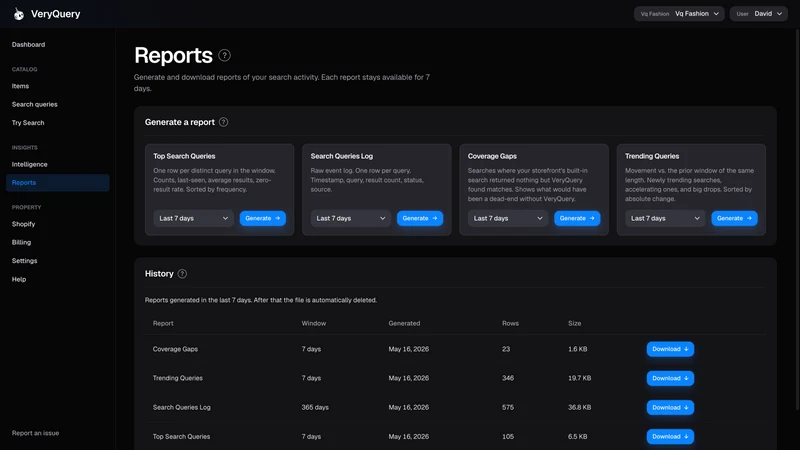Click the VeryQuery brand name
Screen dimensions: 800x450
click(56, 14)
